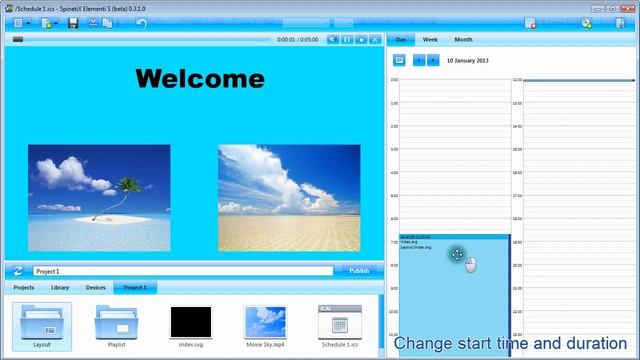Image resolution: width=640 pixels, height=360 pixels.
Task: Switch to the Day calendar tab
Action: tap(401, 40)
